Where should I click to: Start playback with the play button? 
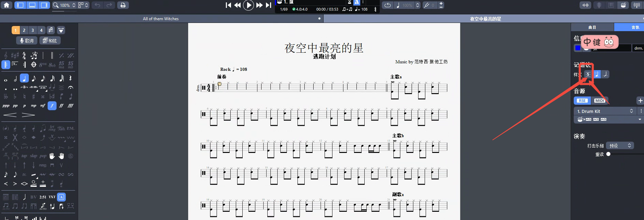tap(248, 5)
